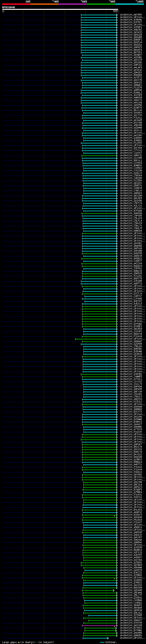Select label UniRef100_Q966S7

[131, 620]
